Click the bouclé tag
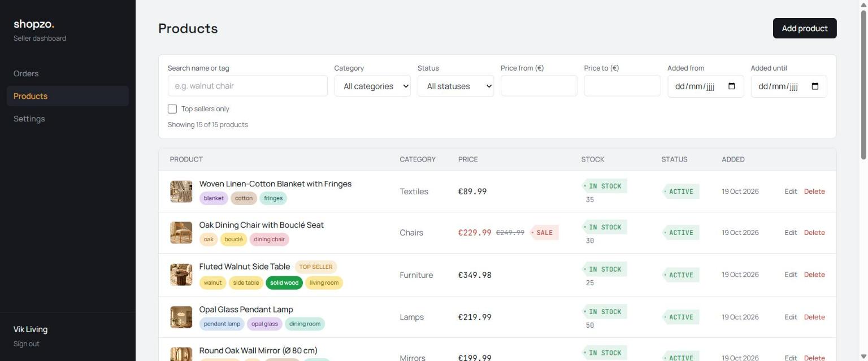 233,240
